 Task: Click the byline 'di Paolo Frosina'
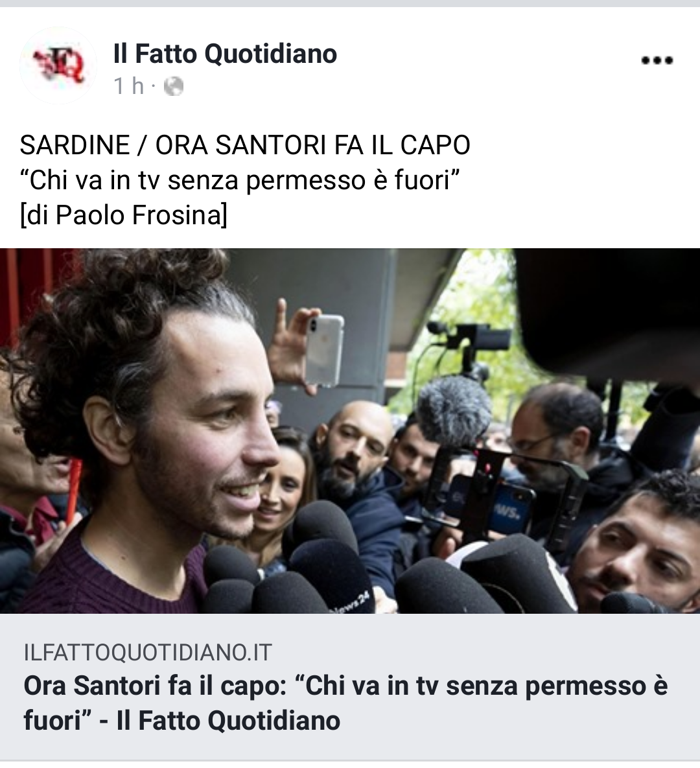[x=123, y=215]
